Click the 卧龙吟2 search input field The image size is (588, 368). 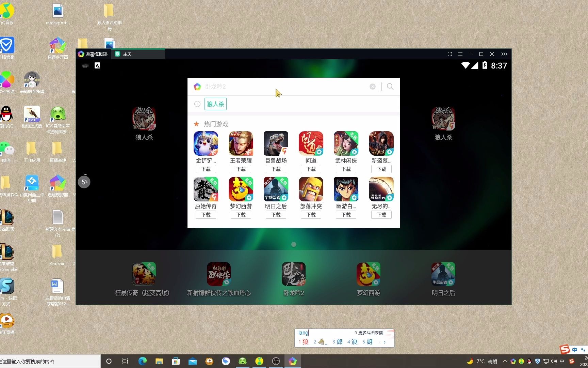click(x=286, y=87)
